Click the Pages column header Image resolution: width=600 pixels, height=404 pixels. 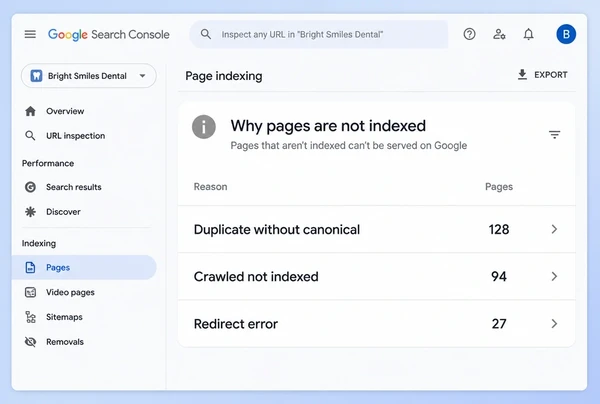(x=499, y=187)
